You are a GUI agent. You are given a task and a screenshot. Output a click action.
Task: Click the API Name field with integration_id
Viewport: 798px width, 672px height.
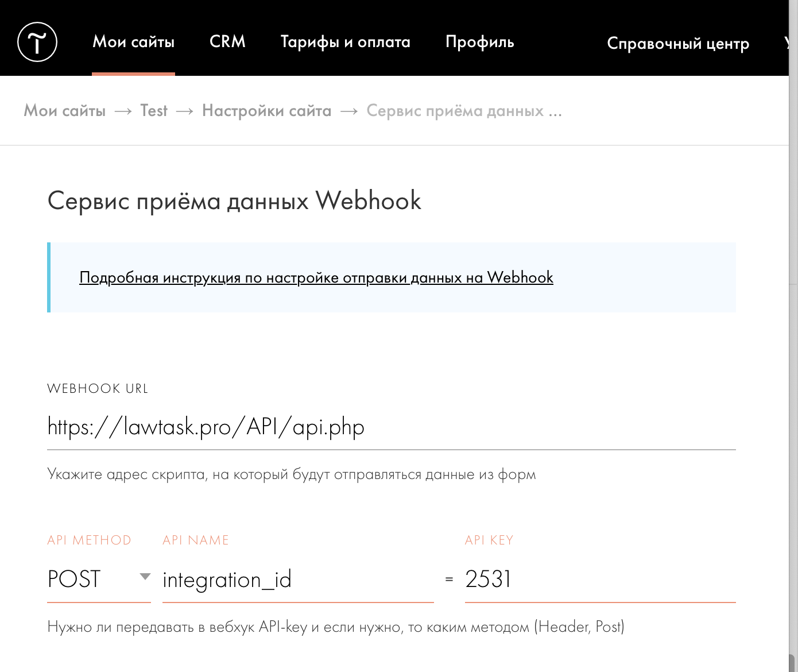[297, 580]
